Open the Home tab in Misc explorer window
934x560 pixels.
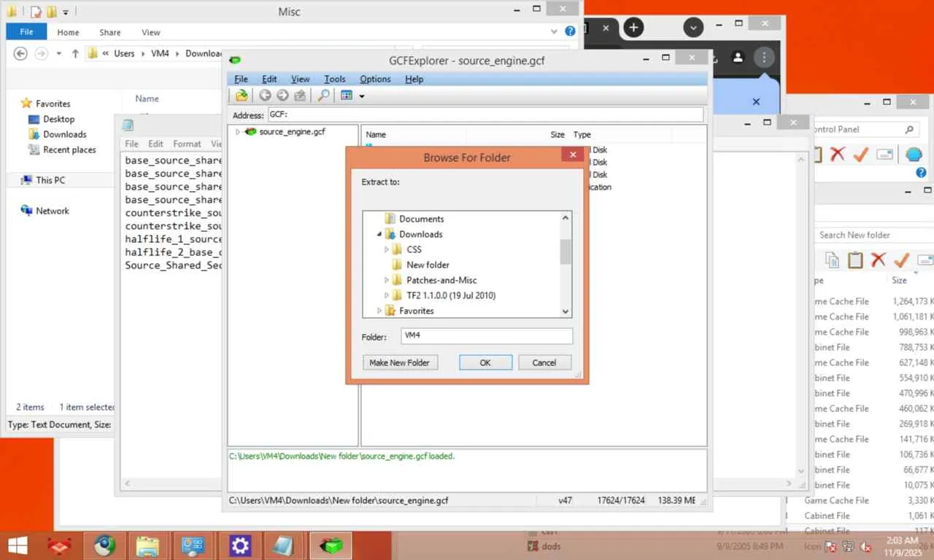tap(68, 32)
